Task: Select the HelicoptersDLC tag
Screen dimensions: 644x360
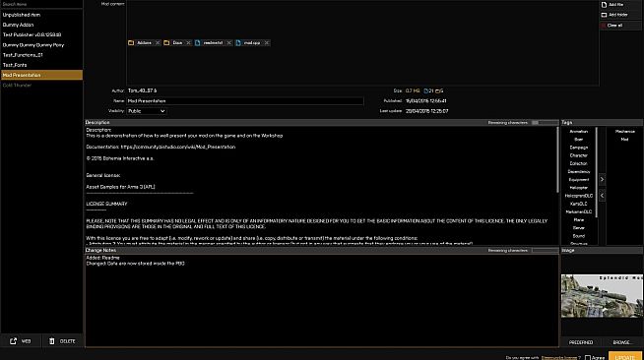Action: pyautogui.click(x=578, y=196)
